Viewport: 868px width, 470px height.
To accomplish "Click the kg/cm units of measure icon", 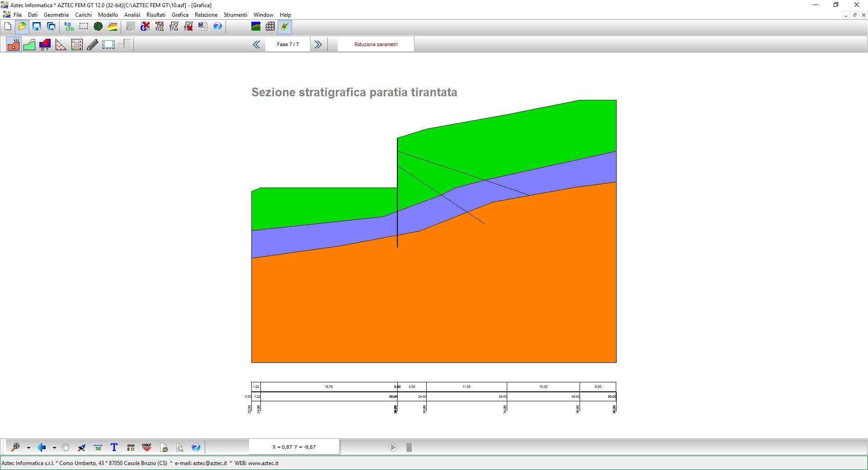I will click(69, 27).
